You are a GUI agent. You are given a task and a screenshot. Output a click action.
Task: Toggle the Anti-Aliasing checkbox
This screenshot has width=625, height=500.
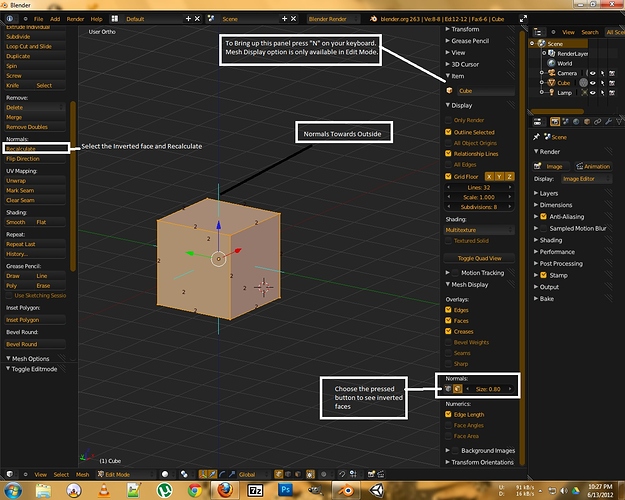[543, 217]
